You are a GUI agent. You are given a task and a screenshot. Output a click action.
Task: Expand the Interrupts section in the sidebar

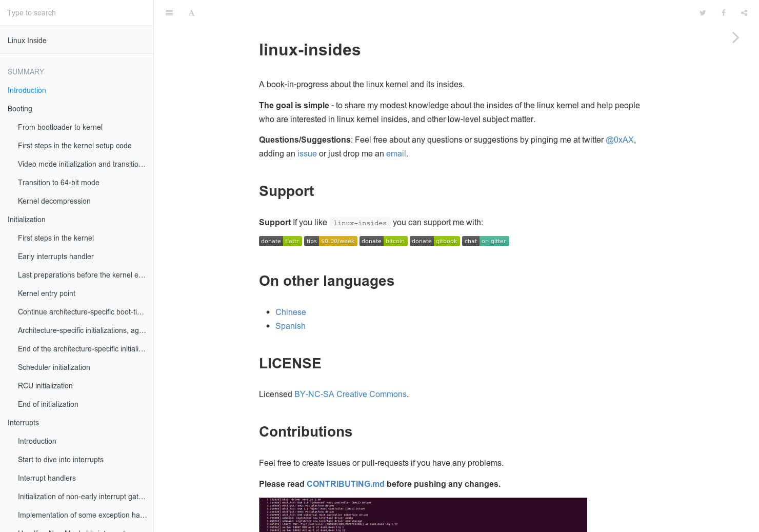point(23,423)
